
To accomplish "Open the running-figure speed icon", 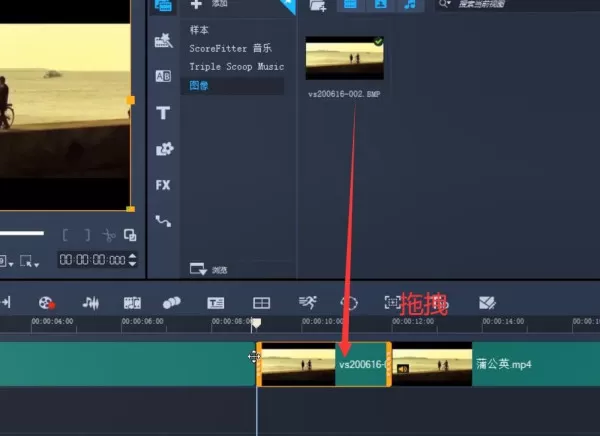I will click(x=308, y=302).
